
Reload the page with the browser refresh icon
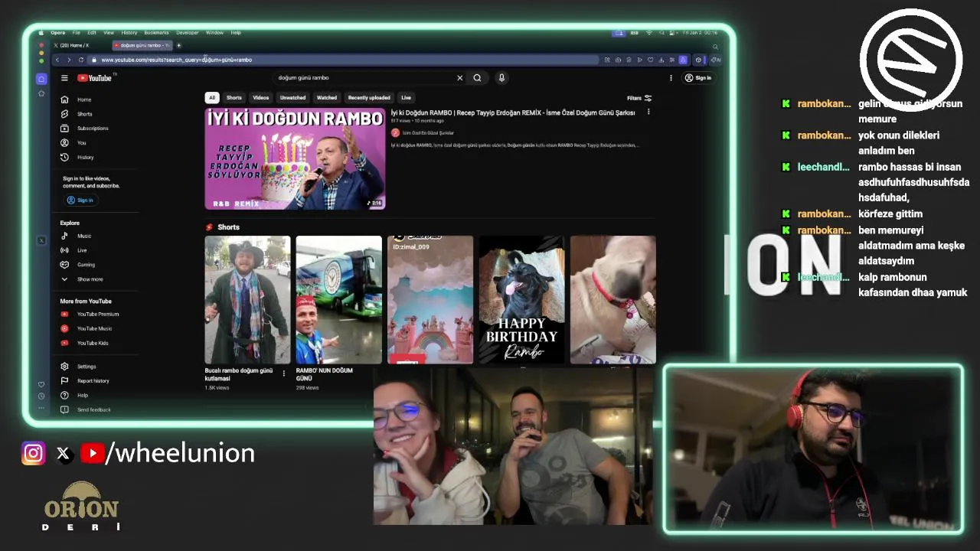tap(81, 60)
